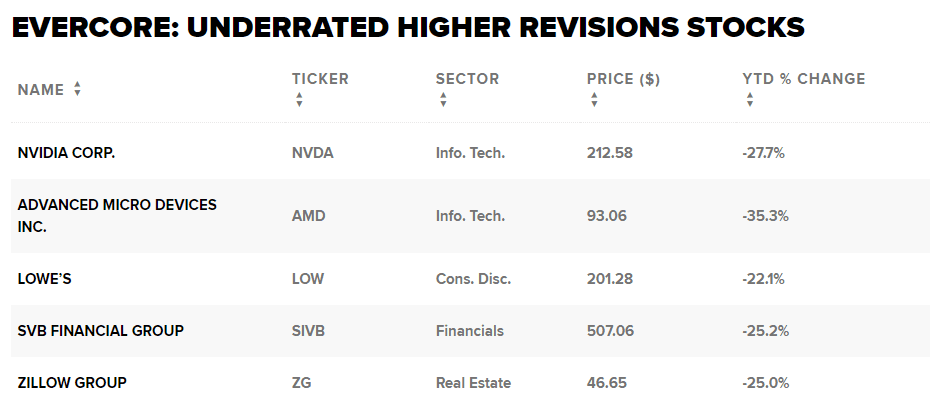
Task: Open the SIVB ticker link
Action: [310, 331]
